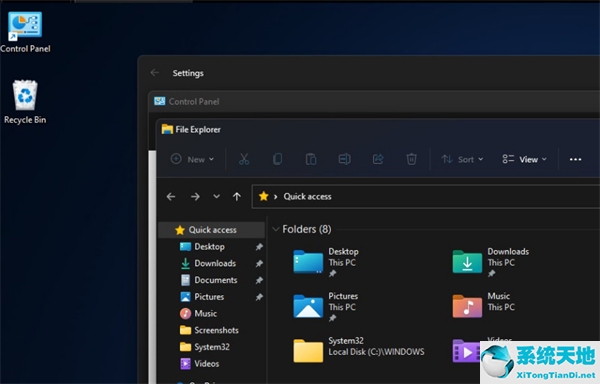Open the View dropdown menu
This screenshot has height=384, width=600.
click(x=524, y=159)
